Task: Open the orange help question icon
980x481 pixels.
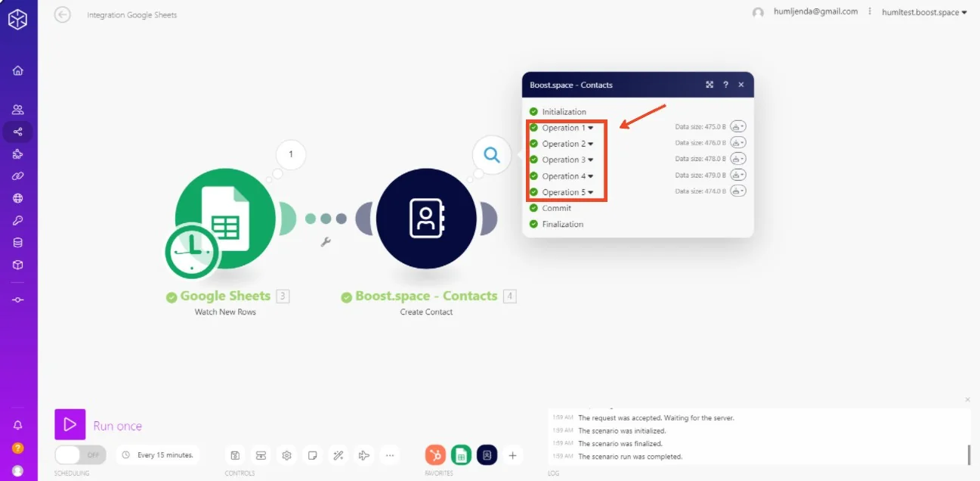Action: coord(18,448)
